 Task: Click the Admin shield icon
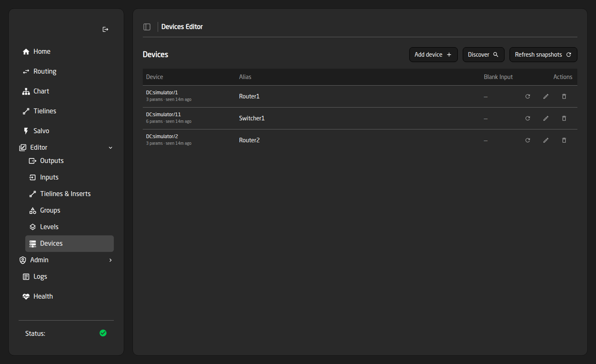click(23, 260)
